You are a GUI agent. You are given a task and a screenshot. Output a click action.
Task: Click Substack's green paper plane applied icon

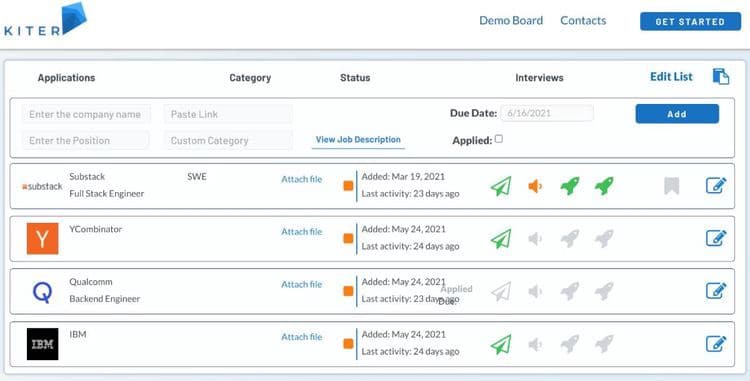pyautogui.click(x=501, y=186)
